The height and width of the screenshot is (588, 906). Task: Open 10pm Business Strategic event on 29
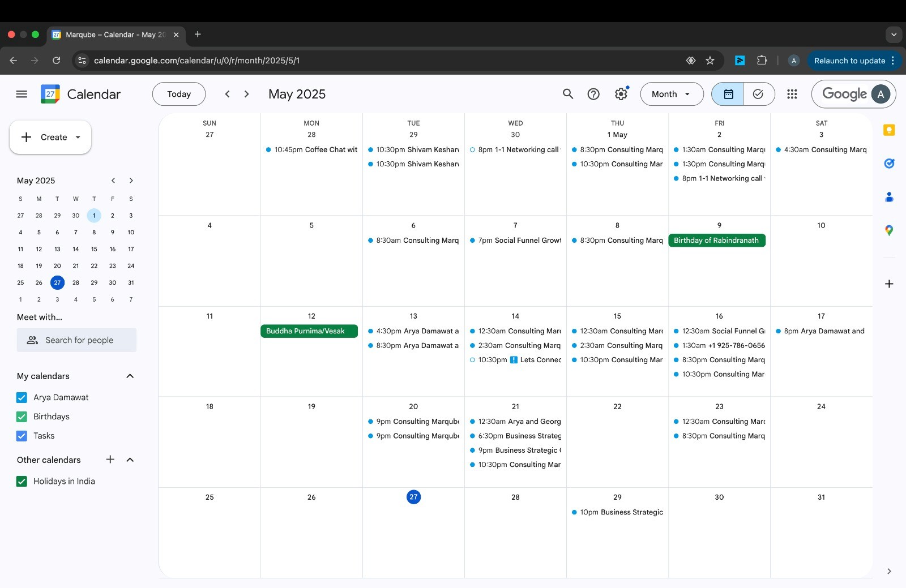point(617,512)
